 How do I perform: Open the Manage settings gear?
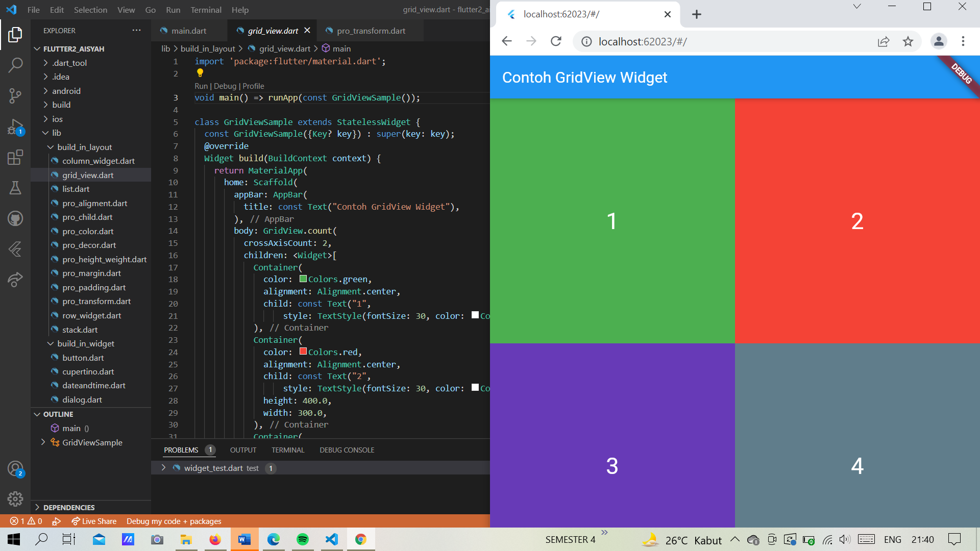click(x=15, y=499)
